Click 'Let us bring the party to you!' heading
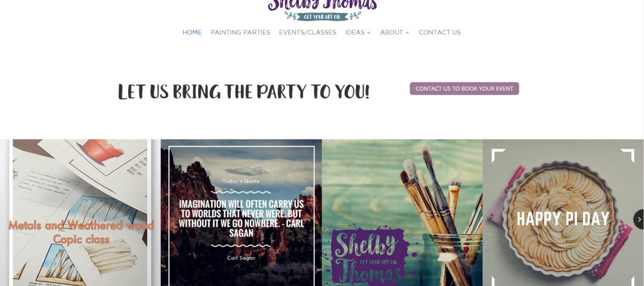 tap(243, 92)
